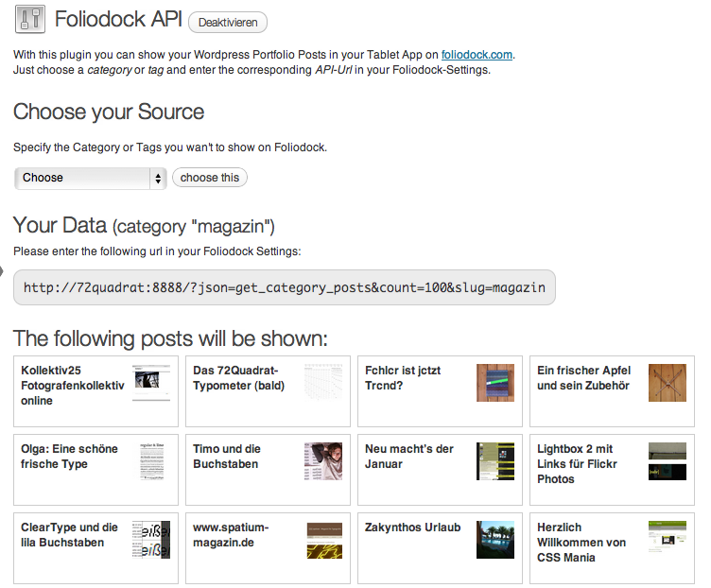Click the Zakynthos Urlaub post title

tap(412, 527)
